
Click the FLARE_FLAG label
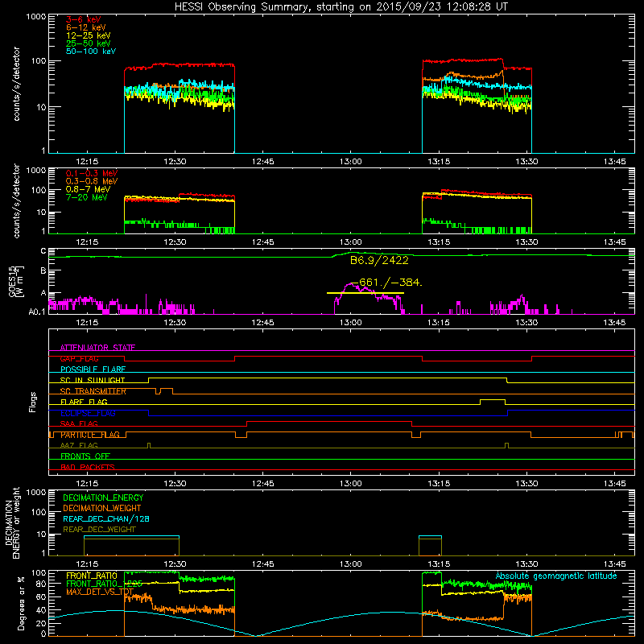[84, 402]
